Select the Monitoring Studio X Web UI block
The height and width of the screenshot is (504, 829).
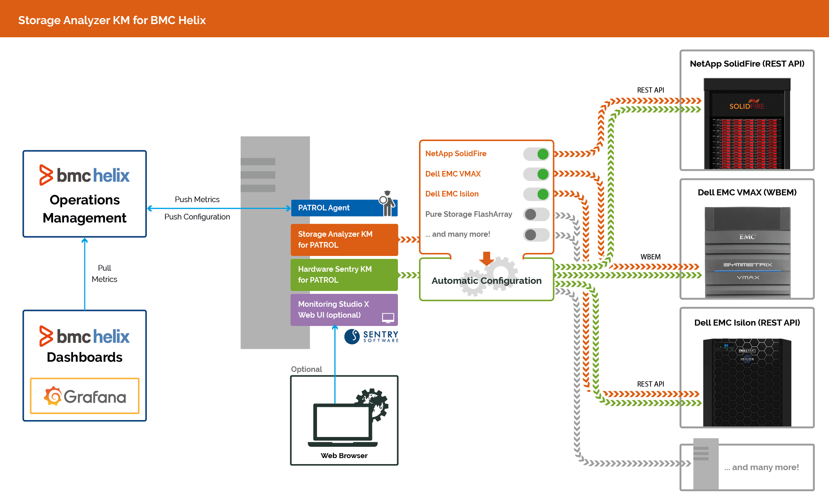click(344, 310)
